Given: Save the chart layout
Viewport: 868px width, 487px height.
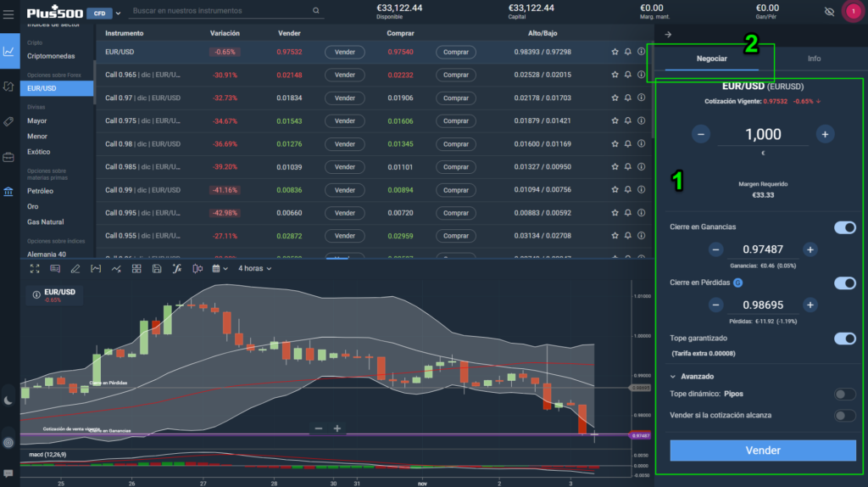Looking at the screenshot, I should click(157, 269).
